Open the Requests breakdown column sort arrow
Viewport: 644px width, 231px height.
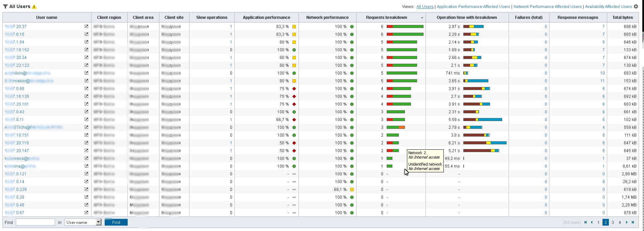422,18
